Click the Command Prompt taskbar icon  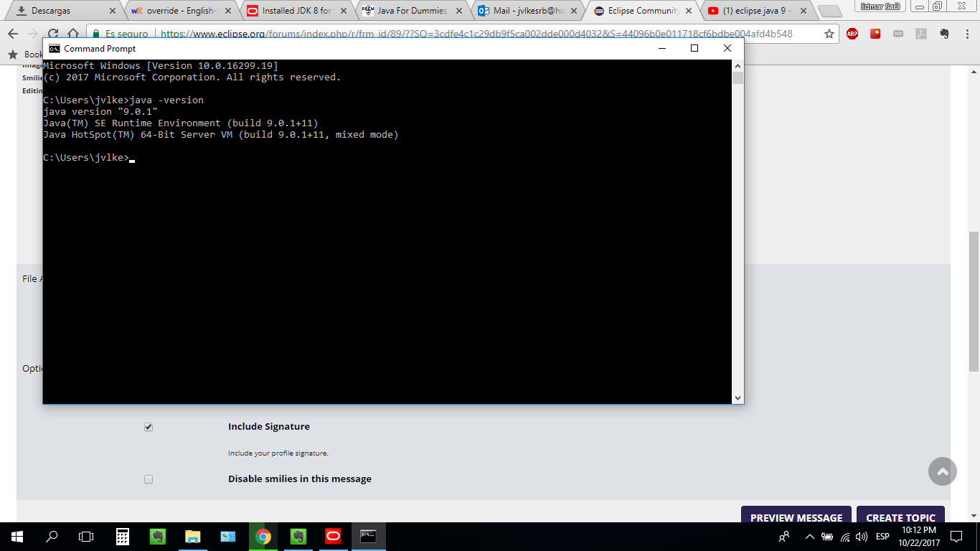[x=369, y=537]
